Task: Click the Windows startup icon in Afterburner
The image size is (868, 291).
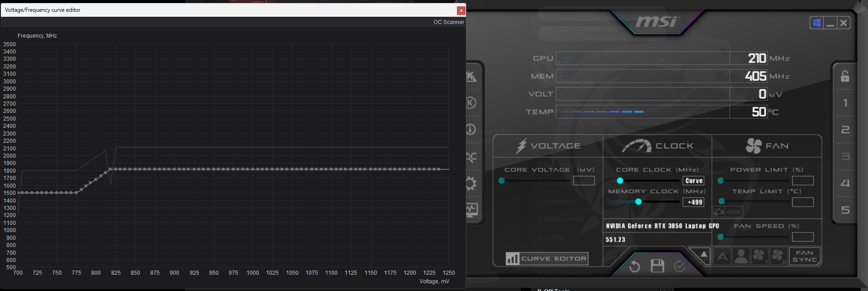Action: tap(817, 23)
